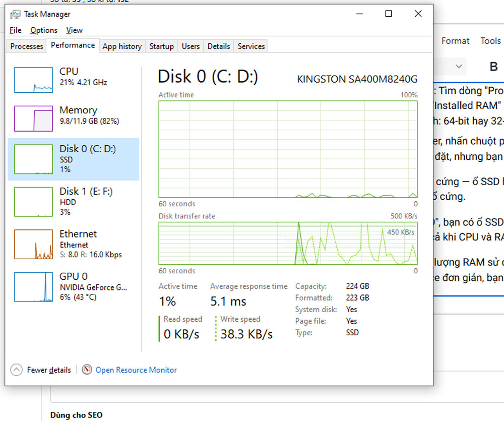
Task: Go to the Startup tab
Action: coord(161,46)
